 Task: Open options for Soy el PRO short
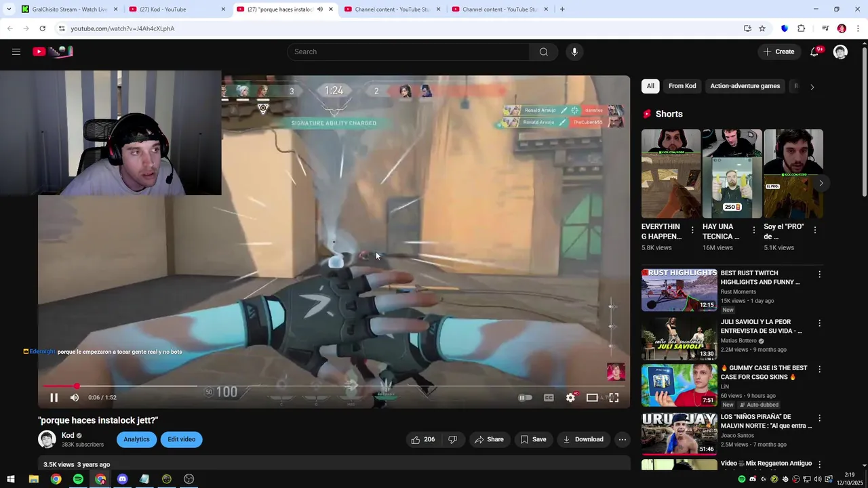[814, 230]
